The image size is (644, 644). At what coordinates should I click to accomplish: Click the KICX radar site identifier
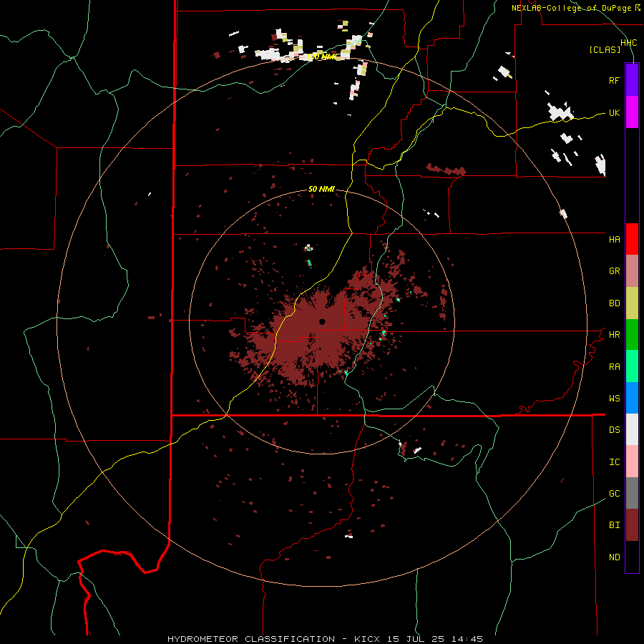[367, 639]
